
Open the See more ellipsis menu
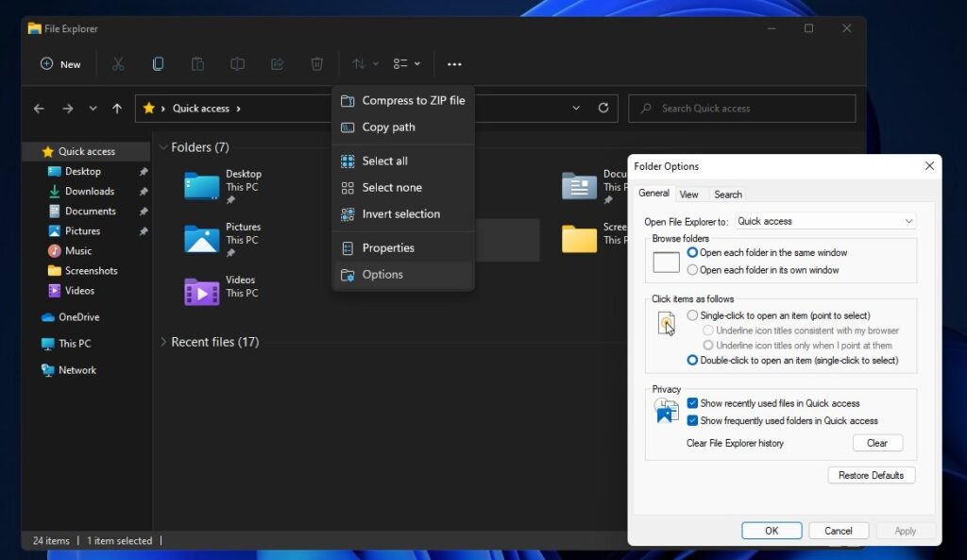(x=454, y=64)
